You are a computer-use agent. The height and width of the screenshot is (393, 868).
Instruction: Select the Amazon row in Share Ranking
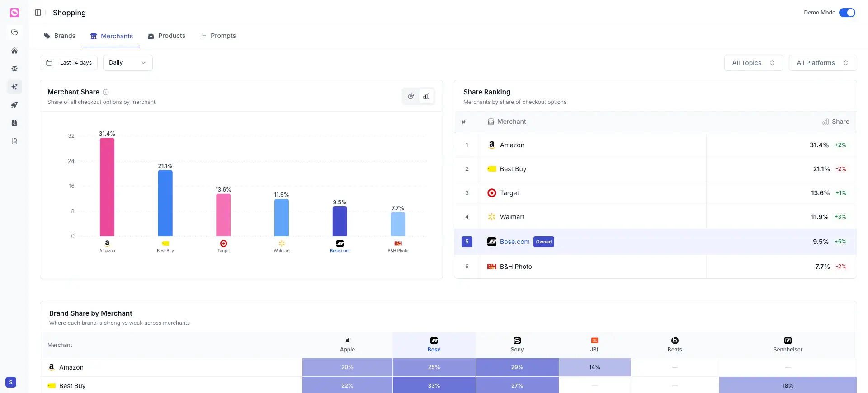pos(656,145)
